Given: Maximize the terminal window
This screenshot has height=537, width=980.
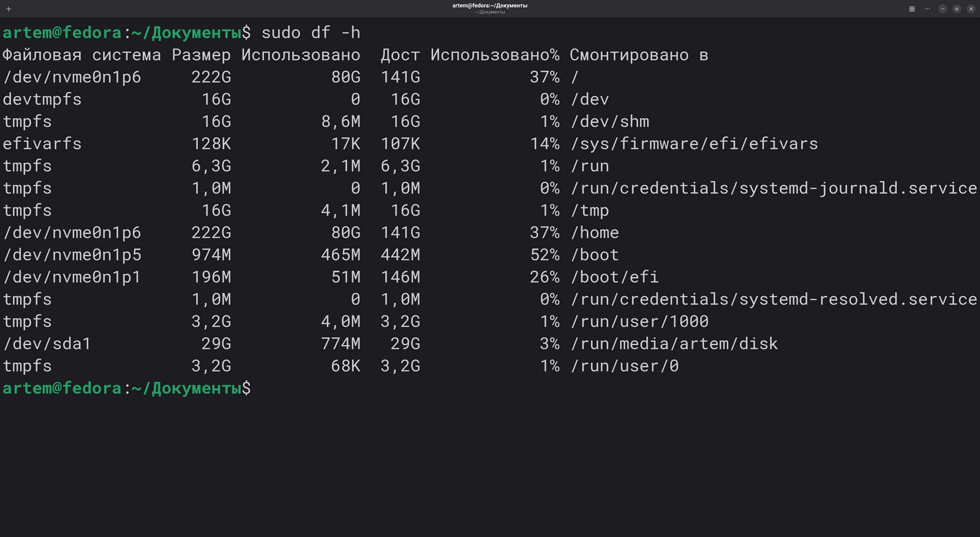Looking at the screenshot, I should [x=957, y=9].
